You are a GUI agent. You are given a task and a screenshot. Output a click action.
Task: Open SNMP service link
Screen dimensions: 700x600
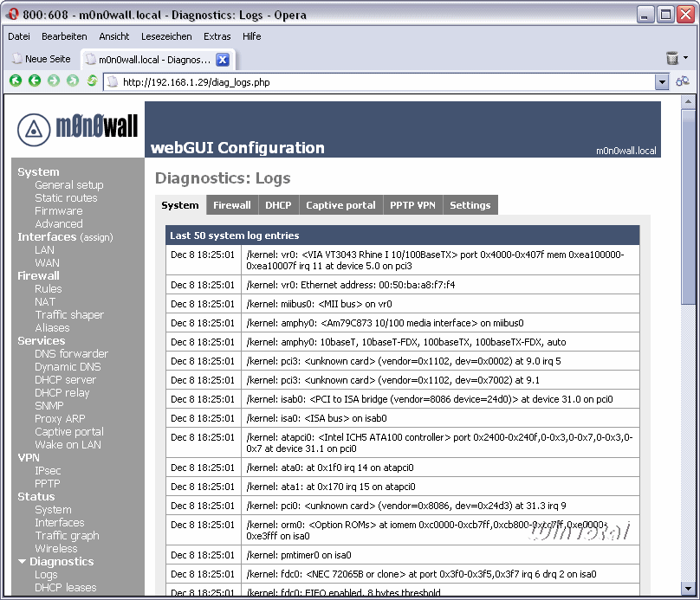click(x=49, y=405)
